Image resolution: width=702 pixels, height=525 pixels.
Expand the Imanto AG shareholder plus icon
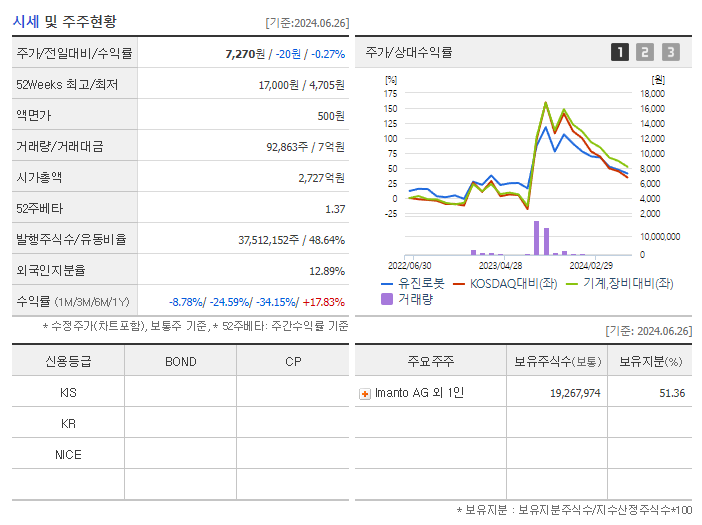point(365,394)
